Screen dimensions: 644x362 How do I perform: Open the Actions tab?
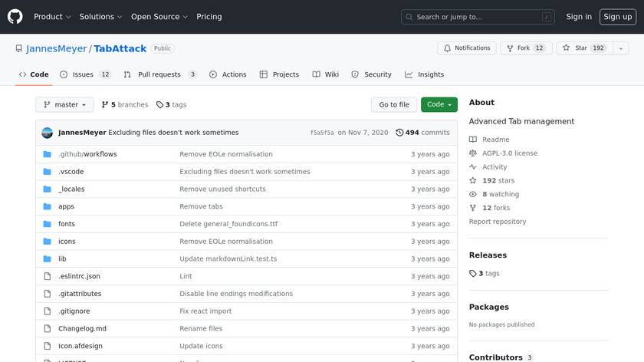click(x=228, y=74)
